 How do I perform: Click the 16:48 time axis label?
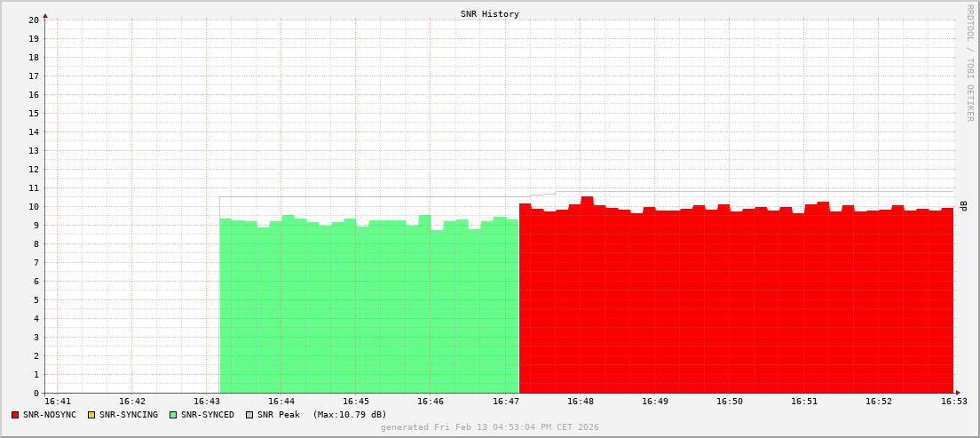(x=581, y=402)
